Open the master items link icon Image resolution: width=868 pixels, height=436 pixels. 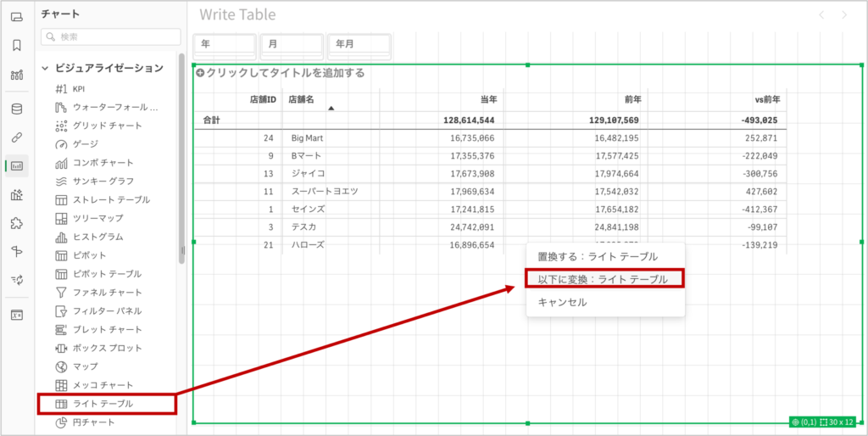point(17,137)
